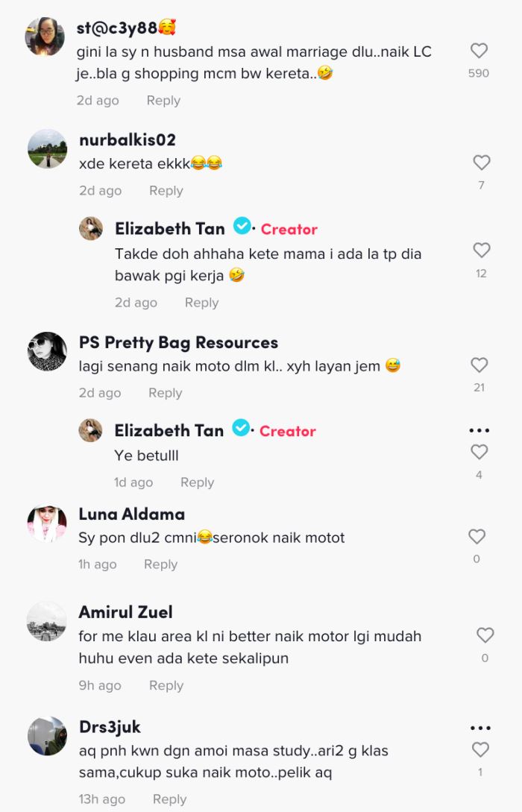Viewport: 522px width, 812px height.
Task: Click Reply under Luna Aldama's comment
Action: (160, 564)
